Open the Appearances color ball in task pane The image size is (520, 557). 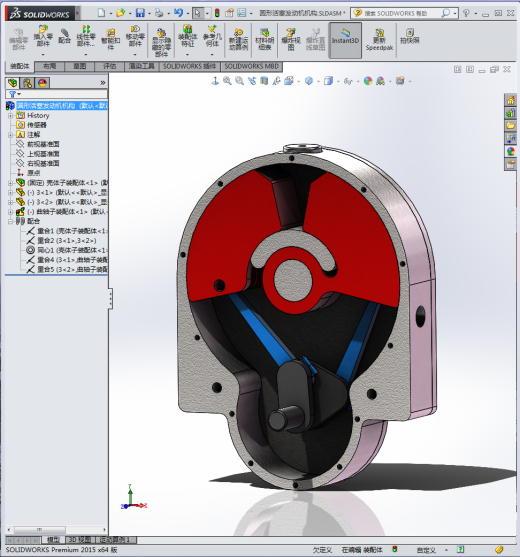tap(510, 151)
